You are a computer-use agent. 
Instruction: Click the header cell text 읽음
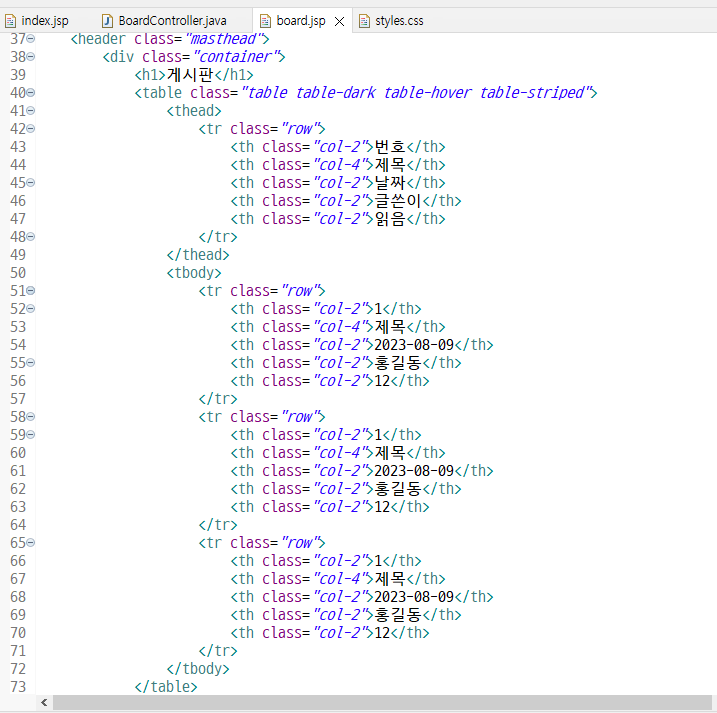click(390, 219)
